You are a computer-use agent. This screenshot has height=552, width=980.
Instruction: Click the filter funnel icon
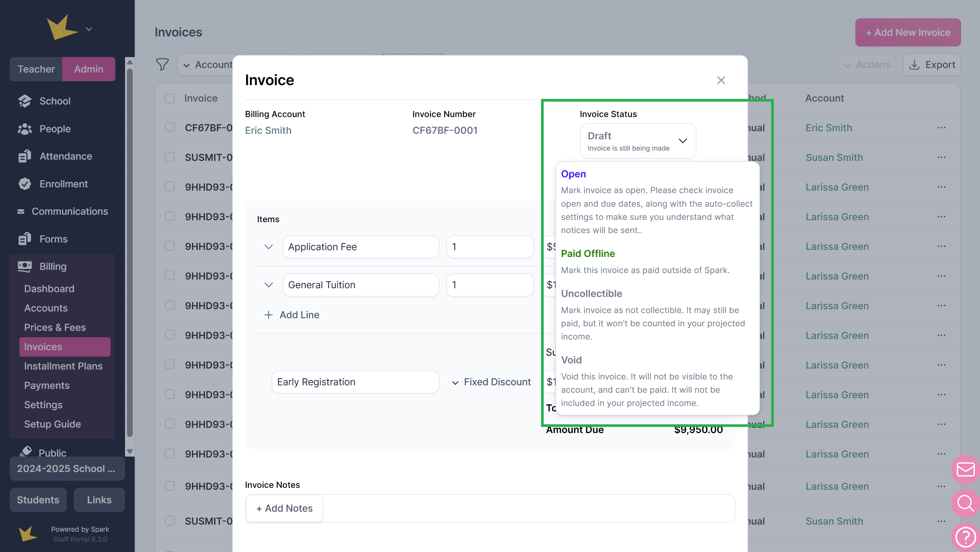[x=162, y=64]
